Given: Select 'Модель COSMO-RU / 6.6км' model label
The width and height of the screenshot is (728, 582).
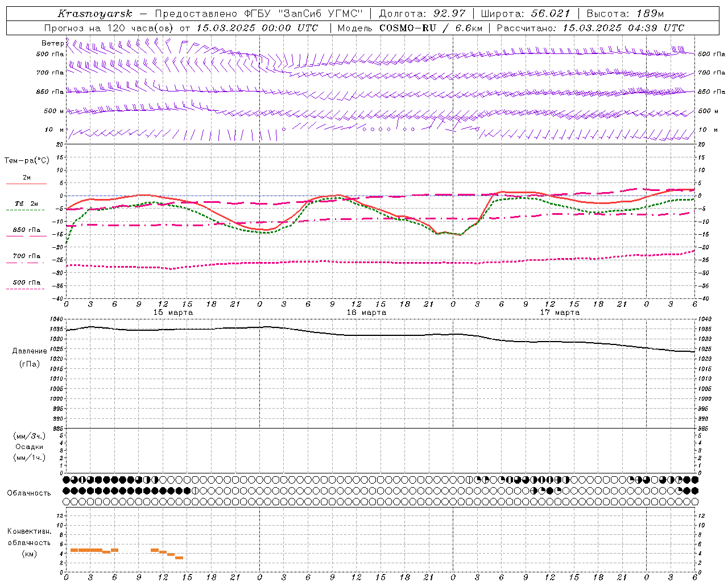Looking at the screenshot, I should pos(410,28).
